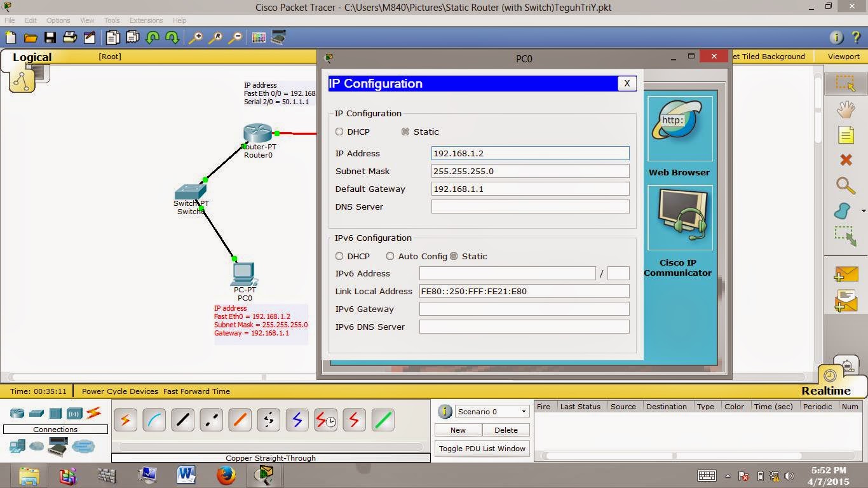
Task: Open the View menu
Action: (x=86, y=20)
